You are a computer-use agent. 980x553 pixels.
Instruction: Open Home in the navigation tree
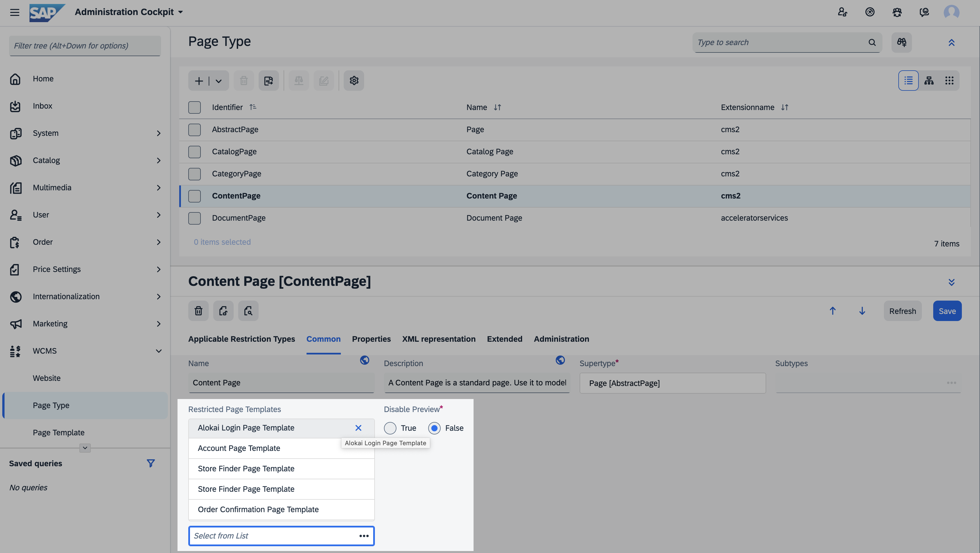pyautogui.click(x=43, y=79)
